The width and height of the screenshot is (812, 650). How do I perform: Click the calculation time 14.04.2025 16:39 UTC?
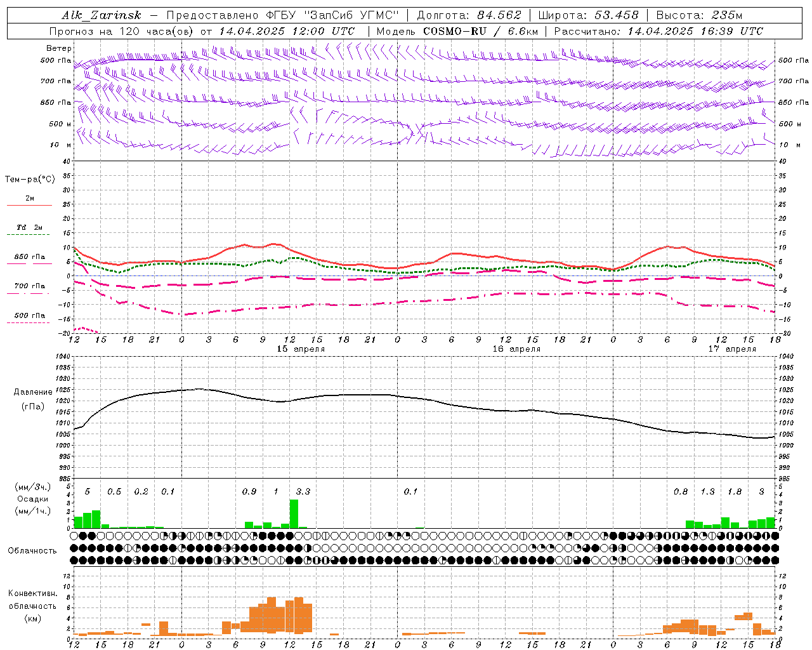click(695, 31)
